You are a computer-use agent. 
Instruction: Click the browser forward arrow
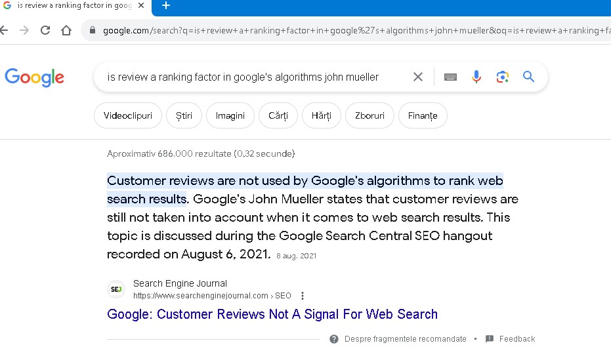(24, 30)
